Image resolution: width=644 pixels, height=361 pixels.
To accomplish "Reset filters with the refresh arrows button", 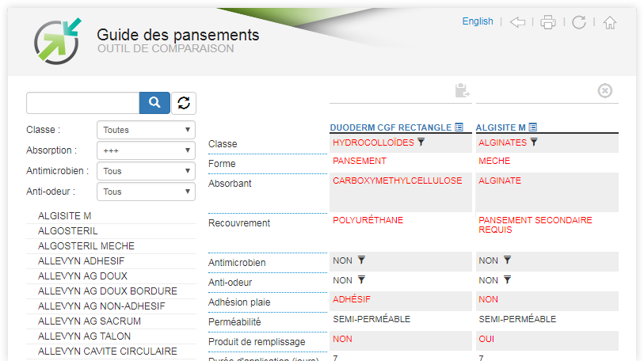I will pos(184,103).
